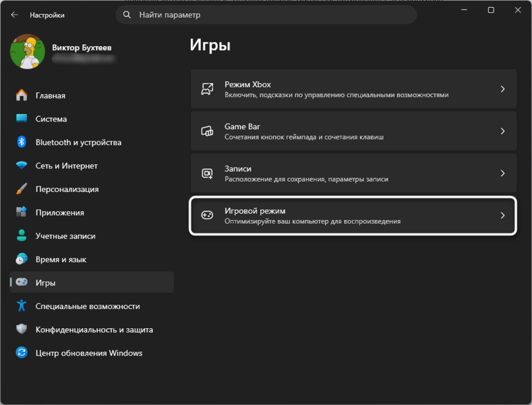Open Записи using right chevron
532x405 pixels.
pyautogui.click(x=503, y=173)
